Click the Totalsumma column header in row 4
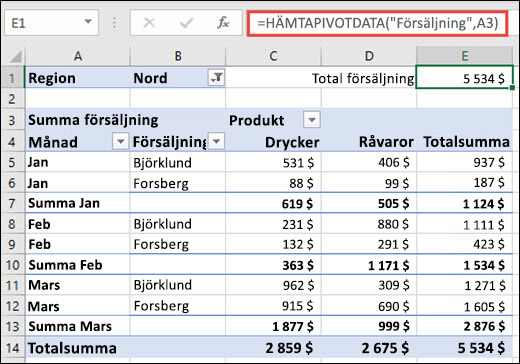Screen dimensions: 520x364 point(466,142)
